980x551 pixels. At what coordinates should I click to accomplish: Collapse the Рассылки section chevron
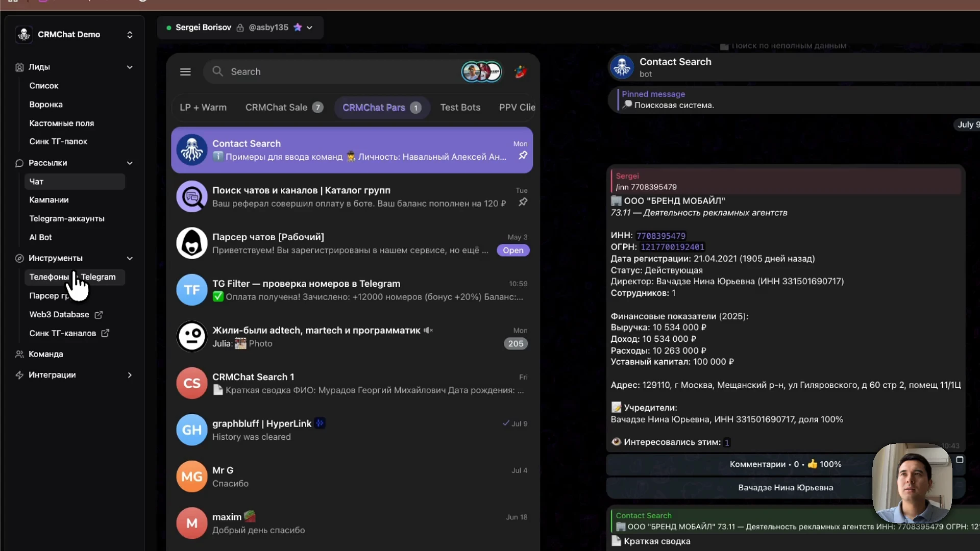[x=130, y=163]
